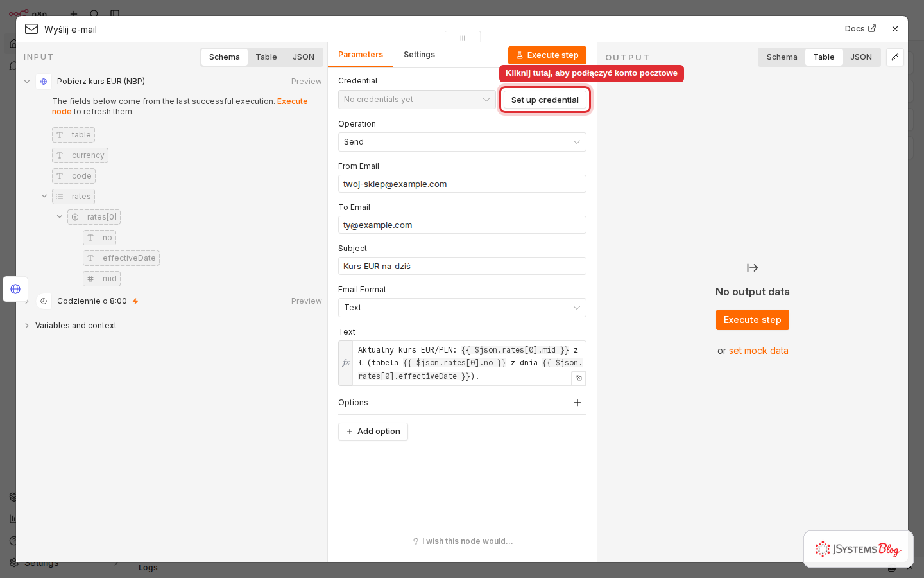924x578 pixels.
Task: Select the rates schema field
Action: pyautogui.click(x=73, y=197)
